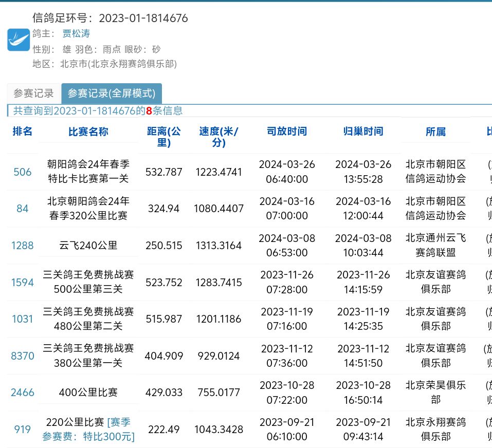The image size is (492, 448).
Task: Open owner link 贾松涛
Action: click(x=76, y=34)
